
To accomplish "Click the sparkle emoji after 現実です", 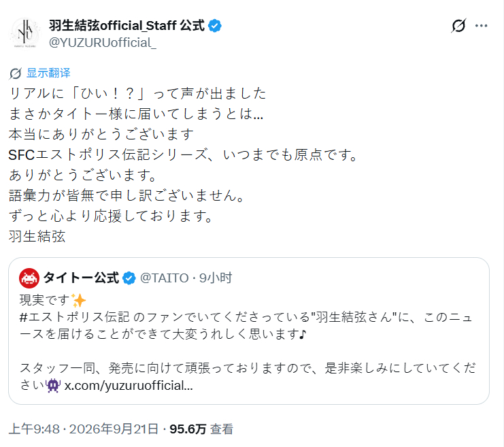I will point(78,300).
